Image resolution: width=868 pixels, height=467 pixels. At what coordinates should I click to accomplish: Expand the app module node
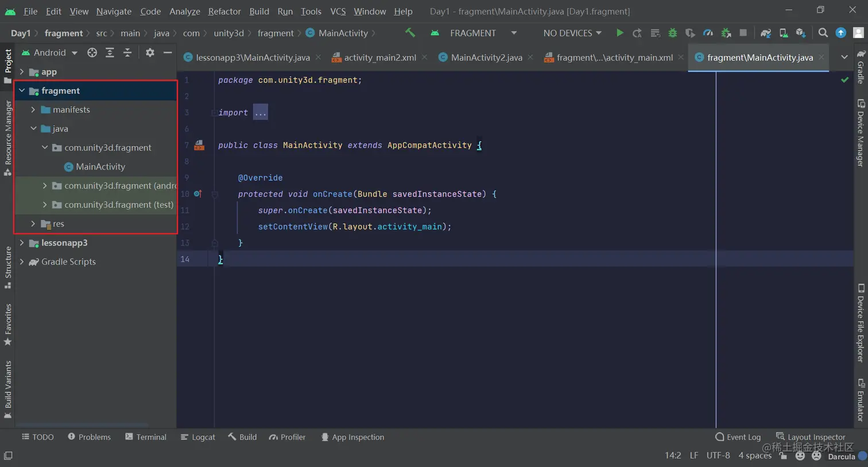(x=22, y=72)
